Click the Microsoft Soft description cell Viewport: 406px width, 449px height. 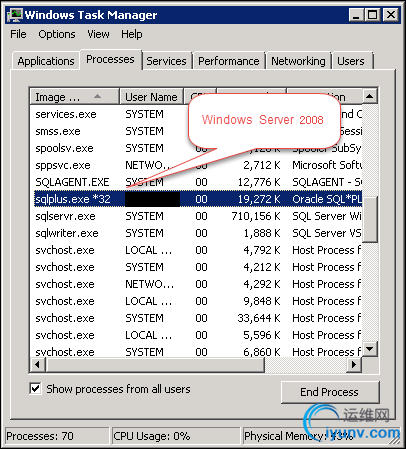pyautogui.click(x=327, y=165)
